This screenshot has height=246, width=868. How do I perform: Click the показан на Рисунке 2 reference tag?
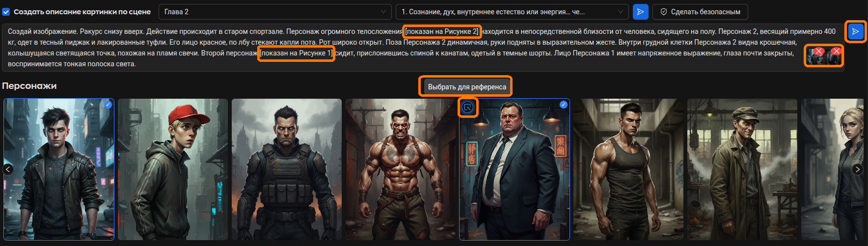tap(441, 31)
